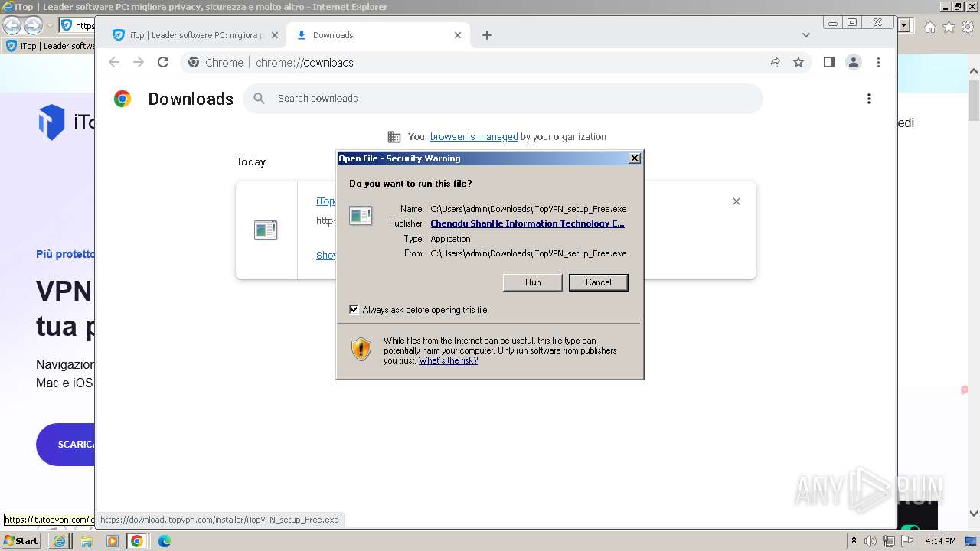Screen dimensions: 980x551
Task: Open Internet Explorer from the taskbar
Action: (60, 541)
